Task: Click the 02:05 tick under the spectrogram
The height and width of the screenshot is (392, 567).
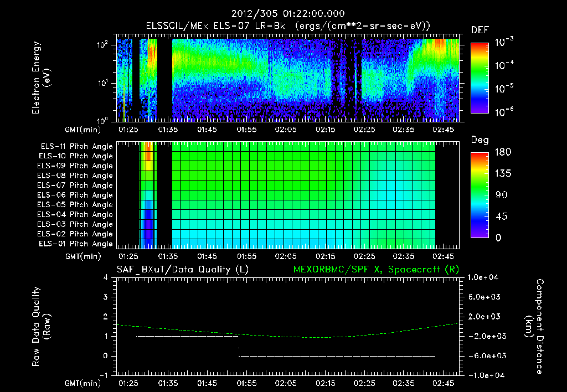Action: pyautogui.click(x=286, y=130)
